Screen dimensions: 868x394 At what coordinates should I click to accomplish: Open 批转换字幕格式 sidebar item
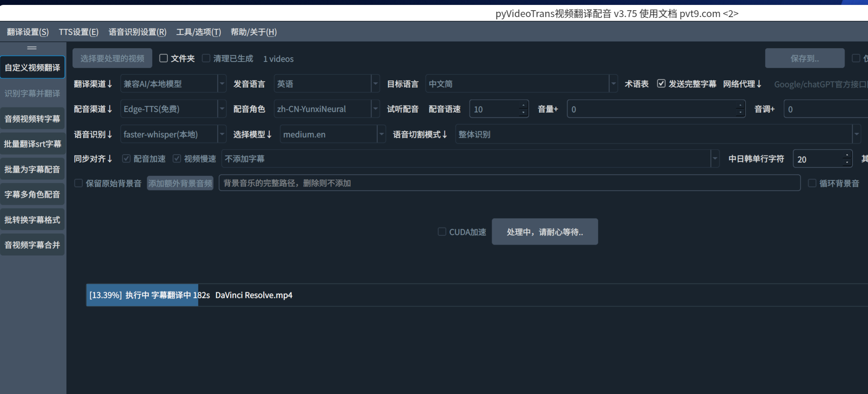32,220
